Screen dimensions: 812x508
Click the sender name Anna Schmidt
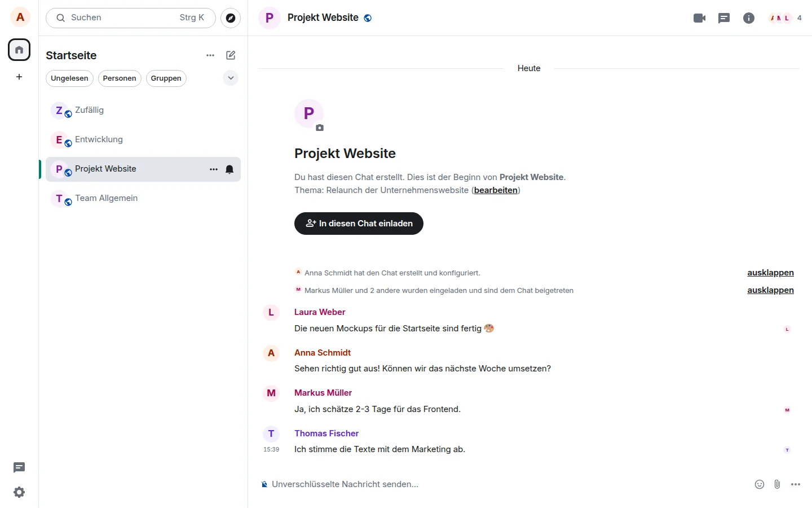point(323,353)
